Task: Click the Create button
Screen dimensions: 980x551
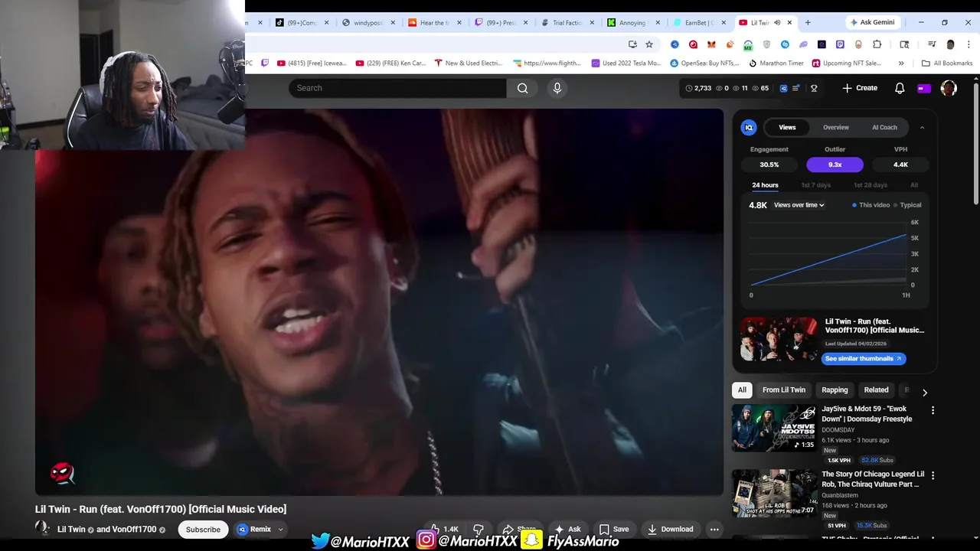Action: 860,88
